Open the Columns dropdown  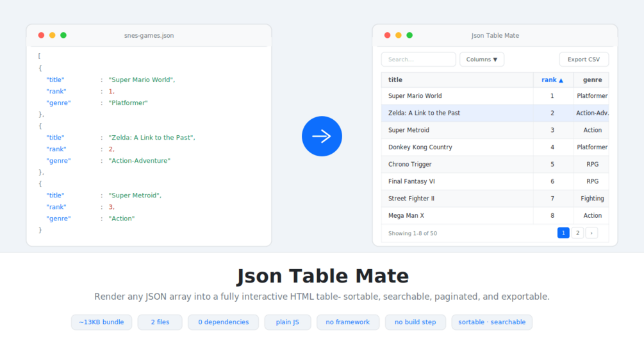(x=481, y=60)
